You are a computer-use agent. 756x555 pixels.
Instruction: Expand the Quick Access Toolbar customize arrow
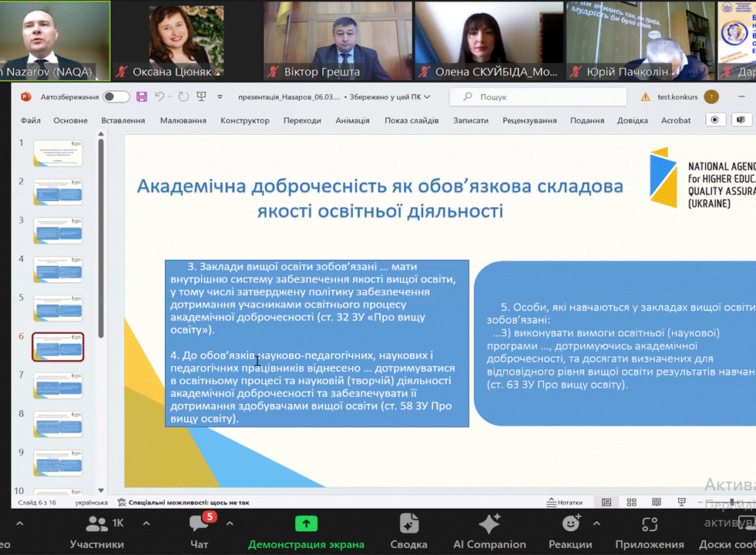[x=220, y=97]
